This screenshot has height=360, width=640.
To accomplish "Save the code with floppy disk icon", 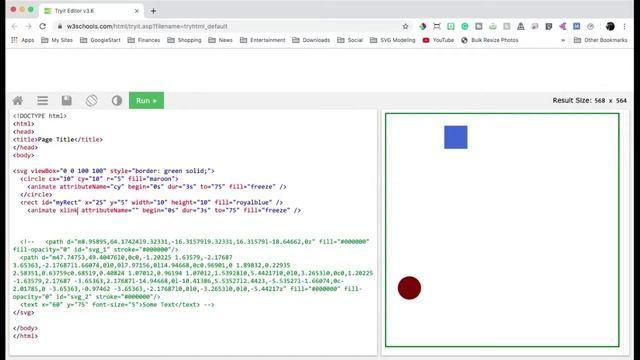I will [x=67, y=100].
